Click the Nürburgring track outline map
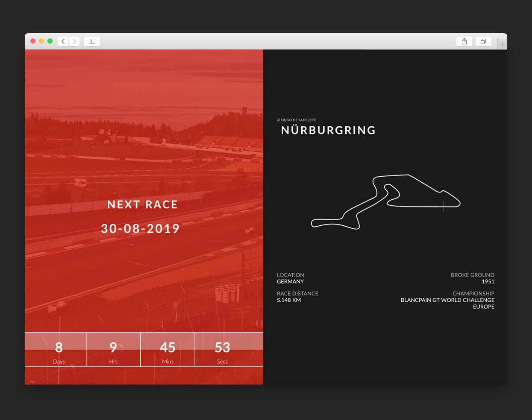Screen dimensions: 532x420 [385, 201]
